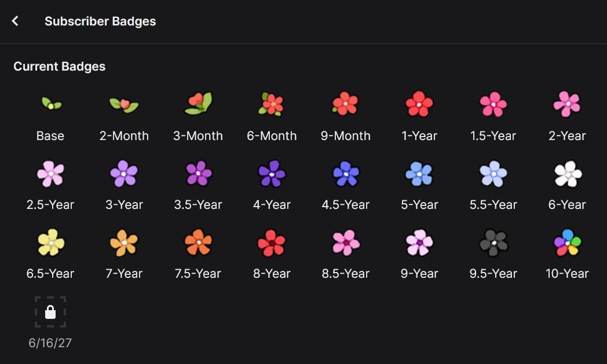This screenshot has height=364, width=607.
Task: Pick the 6-Year white flower badge
Action: point(567,173)
